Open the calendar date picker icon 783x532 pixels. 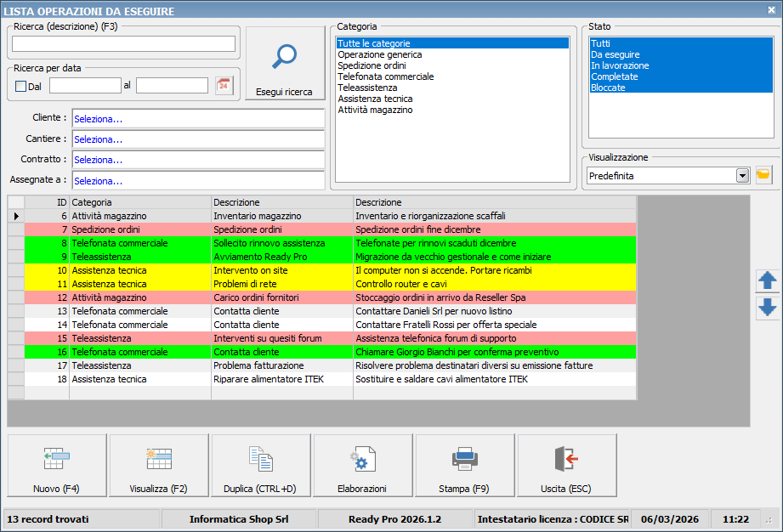point(224,85)
